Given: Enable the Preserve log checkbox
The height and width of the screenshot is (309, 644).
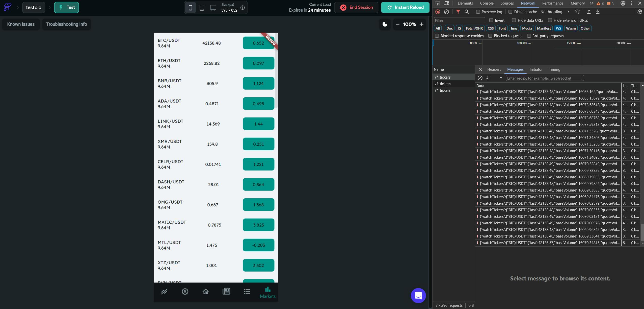Looking at the screenshot, I should pos(478,12).
